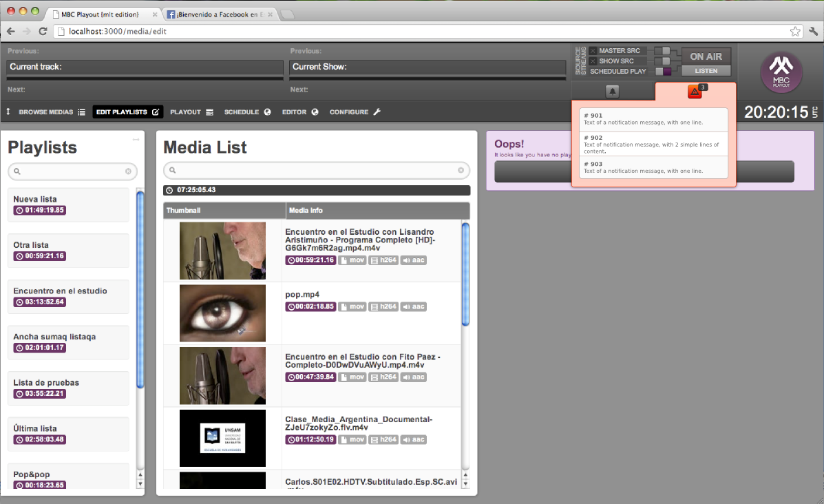Open the browser wrench menu

[814, 32]
